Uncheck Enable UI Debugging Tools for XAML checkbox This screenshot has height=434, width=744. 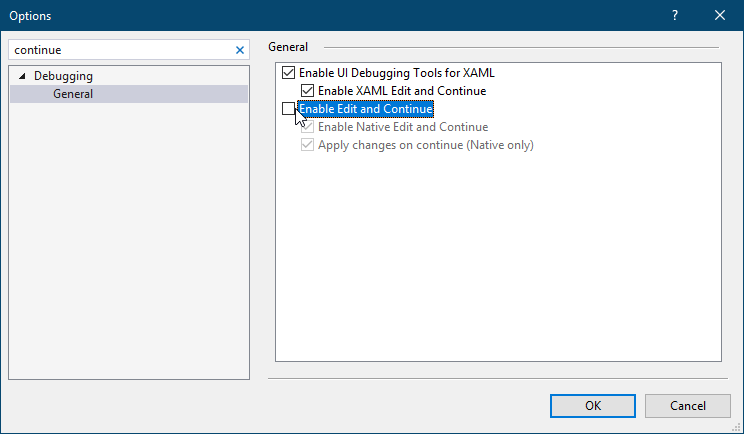[290, 73]
